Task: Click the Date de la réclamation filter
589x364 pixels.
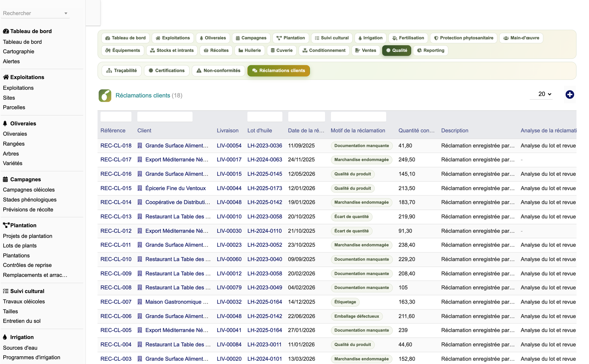Action: [x=307, y=117]
